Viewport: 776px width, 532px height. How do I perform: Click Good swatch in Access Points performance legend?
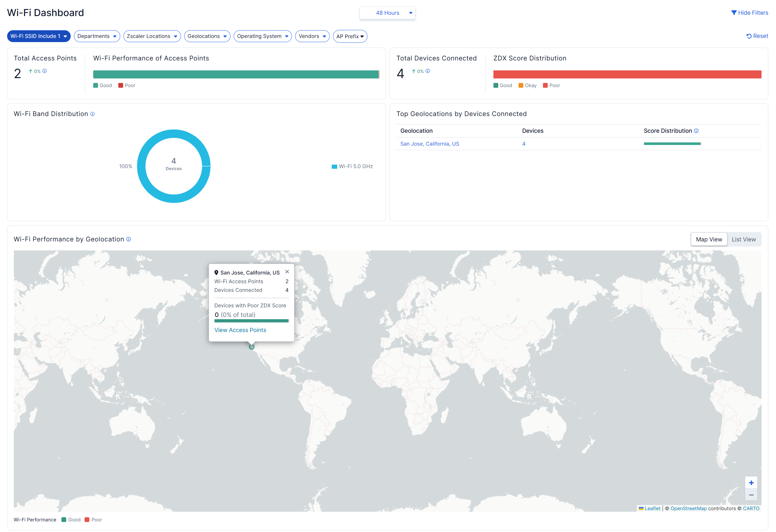(95, 86)
